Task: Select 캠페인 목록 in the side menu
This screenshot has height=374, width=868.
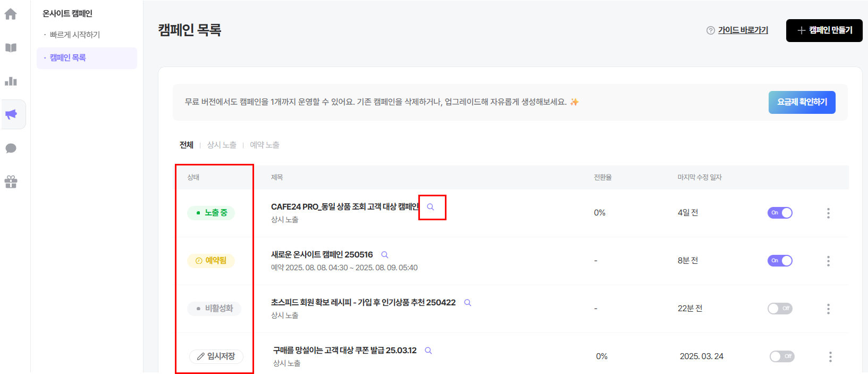Action: point(87,58)
